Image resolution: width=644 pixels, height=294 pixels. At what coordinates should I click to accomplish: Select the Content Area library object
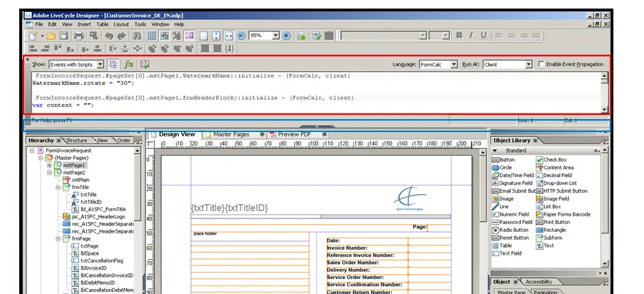click(x=555, y=168)
